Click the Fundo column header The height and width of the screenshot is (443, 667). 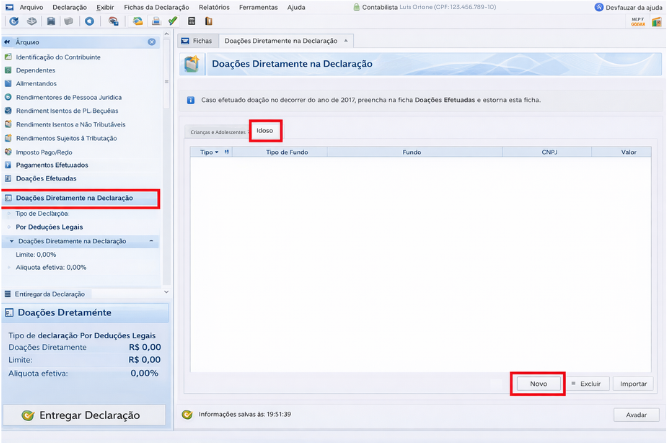411,153
